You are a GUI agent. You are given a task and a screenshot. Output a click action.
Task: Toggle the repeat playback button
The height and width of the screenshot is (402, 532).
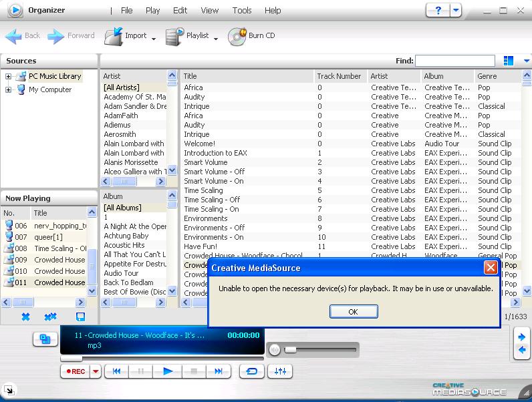click(252, 371)
